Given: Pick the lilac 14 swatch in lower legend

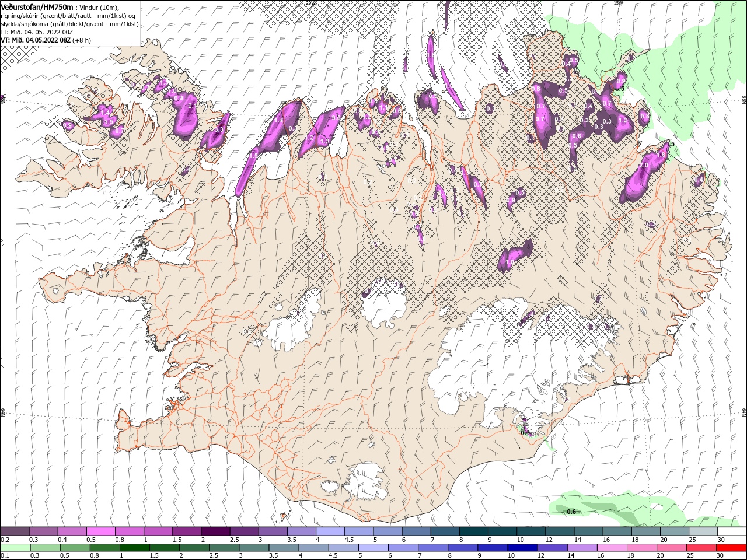Looking at the screenshot, I should (583, 548).
